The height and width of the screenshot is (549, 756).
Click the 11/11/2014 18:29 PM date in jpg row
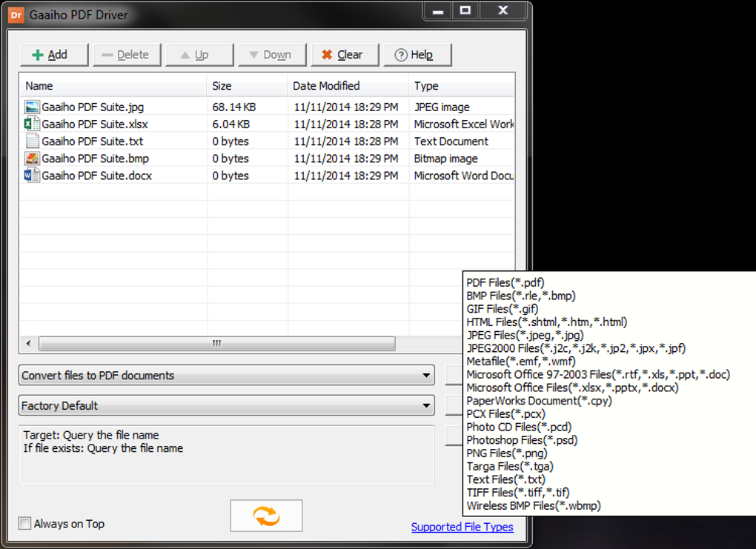345,107
